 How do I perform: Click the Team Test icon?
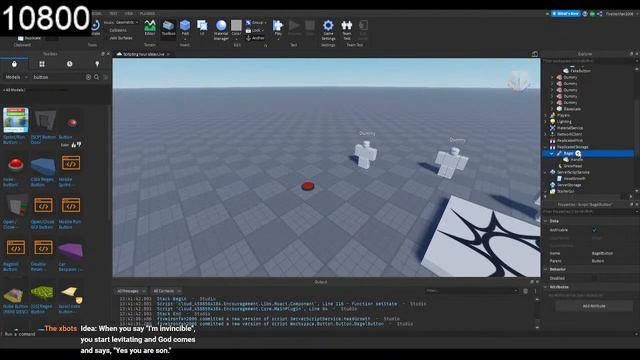tap(347, 29)
